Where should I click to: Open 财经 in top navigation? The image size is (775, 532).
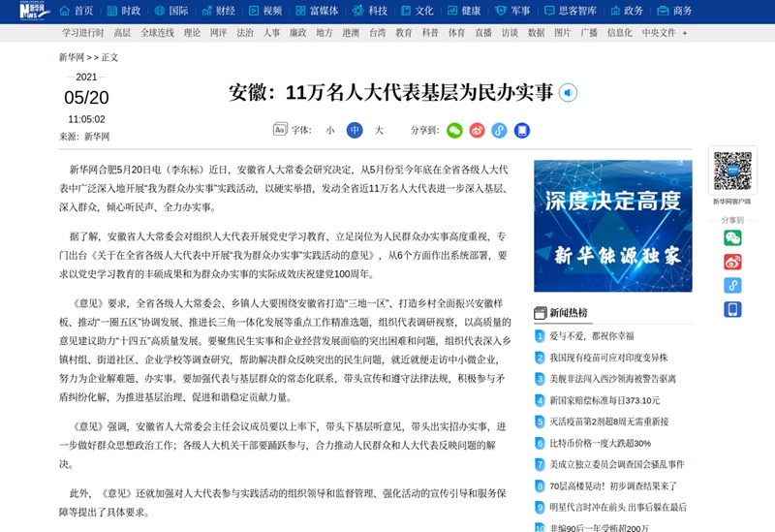click(219, 11)
